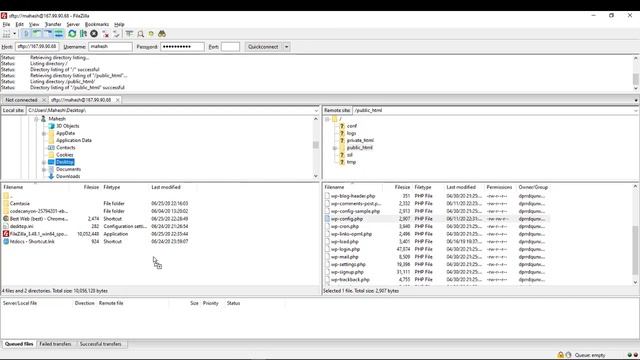Select the private_html remote folder

point(360,140)
